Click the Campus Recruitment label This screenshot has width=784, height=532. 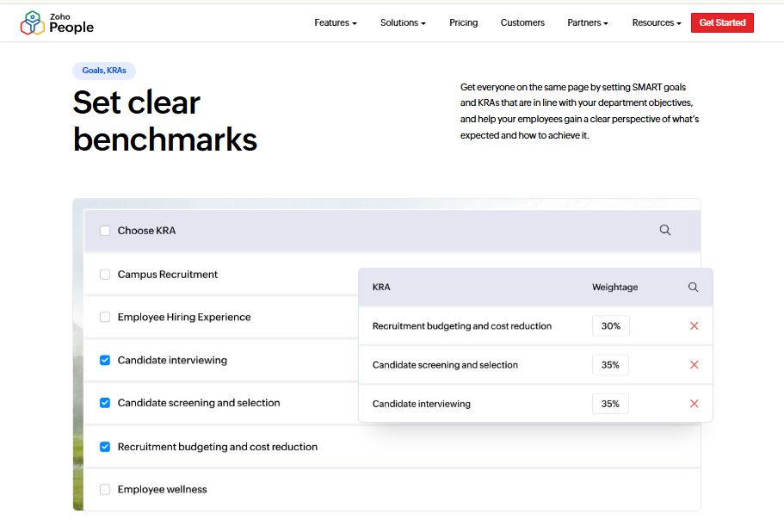(x=168, y=275)
